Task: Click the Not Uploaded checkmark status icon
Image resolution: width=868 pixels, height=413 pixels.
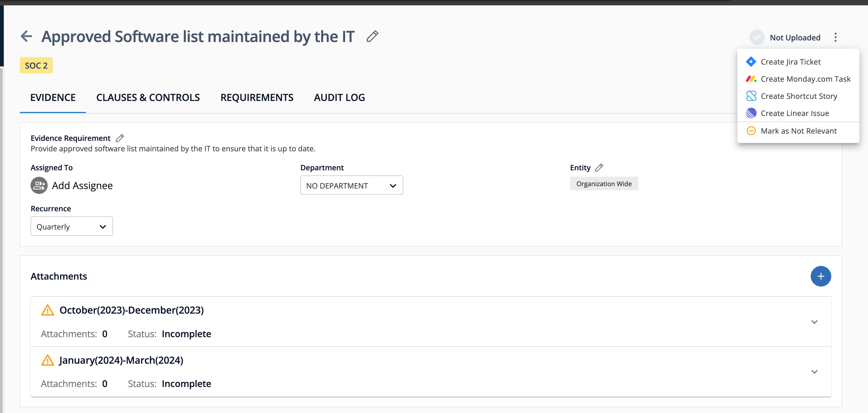Action: click(x=757, y=37)
